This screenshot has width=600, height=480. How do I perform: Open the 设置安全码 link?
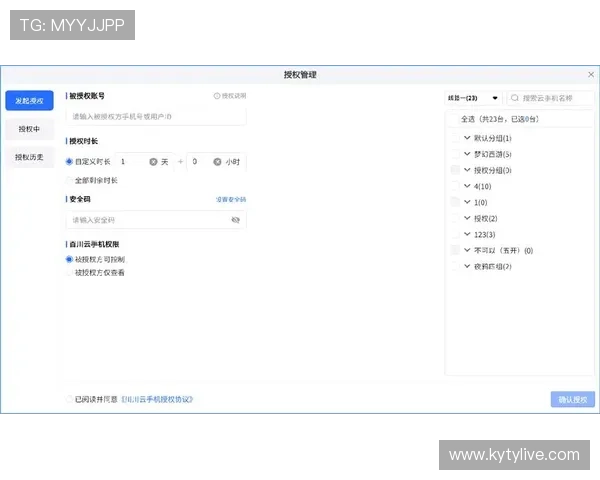(x=231, y=199)
